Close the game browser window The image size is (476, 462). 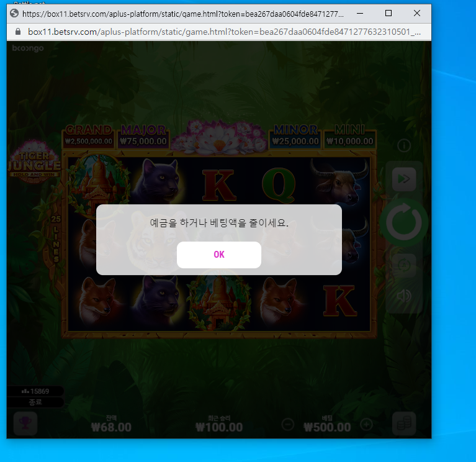pos(417,14)
